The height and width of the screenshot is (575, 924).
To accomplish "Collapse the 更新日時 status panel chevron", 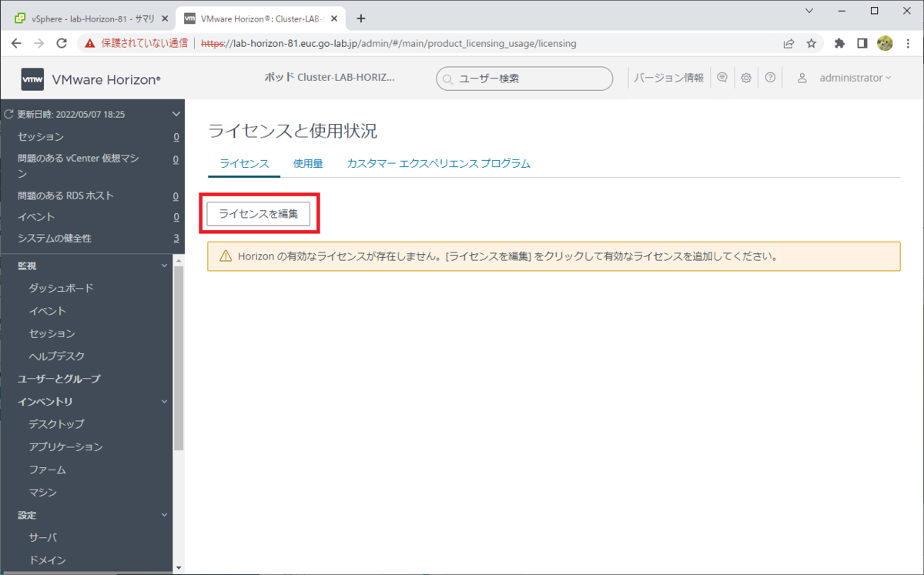I will pyautogui.click(x=176, y=114).
